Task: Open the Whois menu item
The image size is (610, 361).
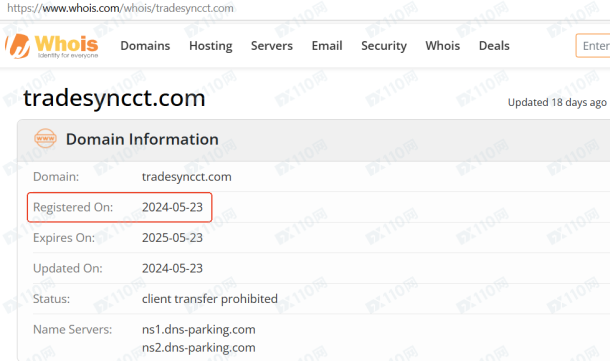Action: (x=443, y=46)
